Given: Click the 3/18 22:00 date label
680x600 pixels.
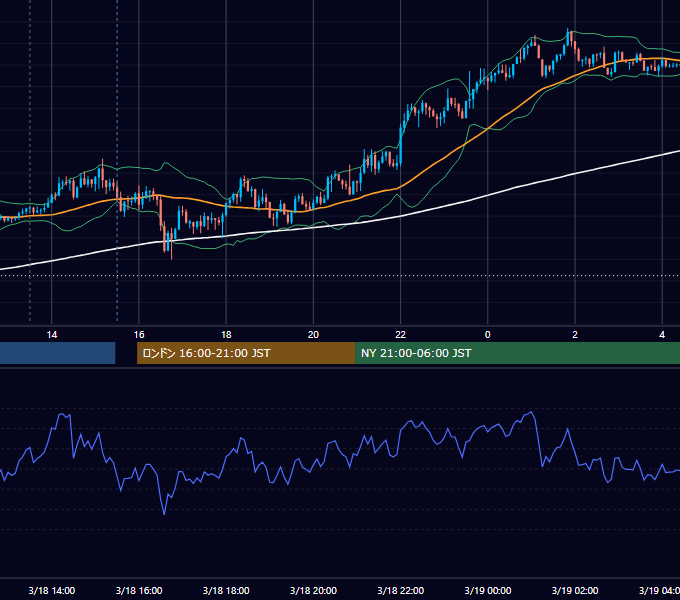Looking at the screenshot, I should [400, 590].
